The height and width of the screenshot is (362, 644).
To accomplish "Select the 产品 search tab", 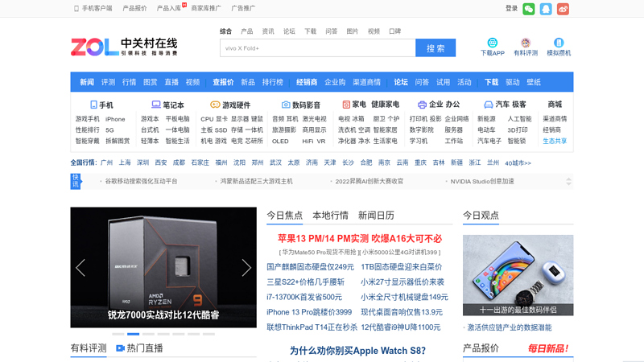I will (247, 31).
